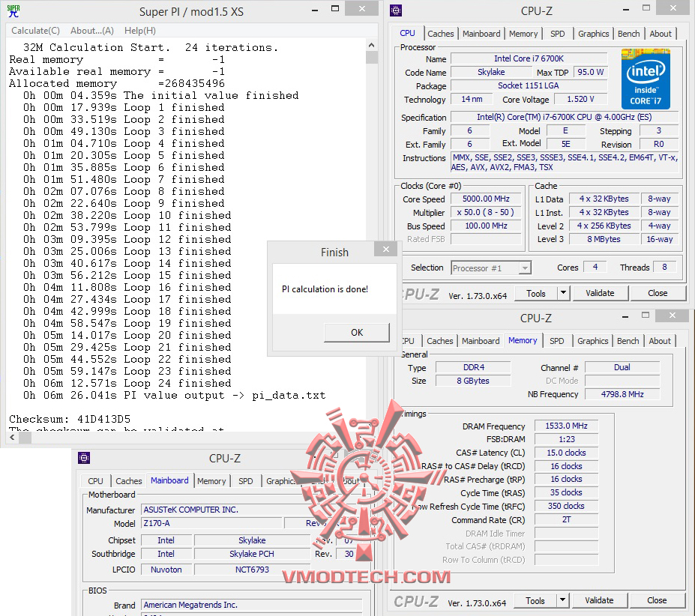Open Caches tab in Mainboard CPU-Z window
The height and width of the screenshot is (616, 695).
128,481
